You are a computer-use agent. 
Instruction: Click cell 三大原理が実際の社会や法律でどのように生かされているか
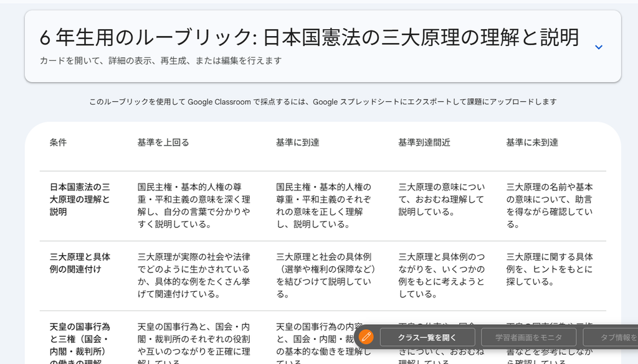[x=194, y=276]
